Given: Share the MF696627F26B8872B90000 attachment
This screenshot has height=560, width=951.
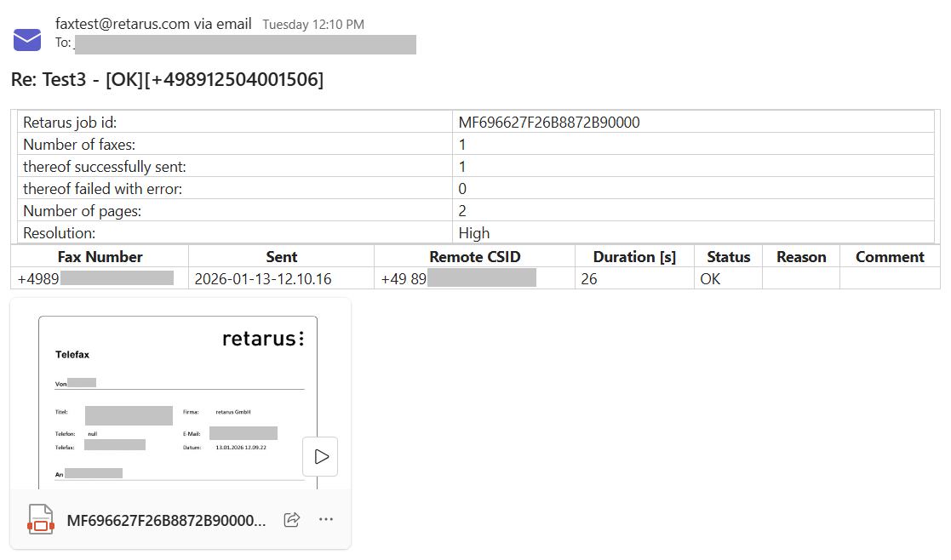Looking at the screenshot, I should [x=291, y=519].
